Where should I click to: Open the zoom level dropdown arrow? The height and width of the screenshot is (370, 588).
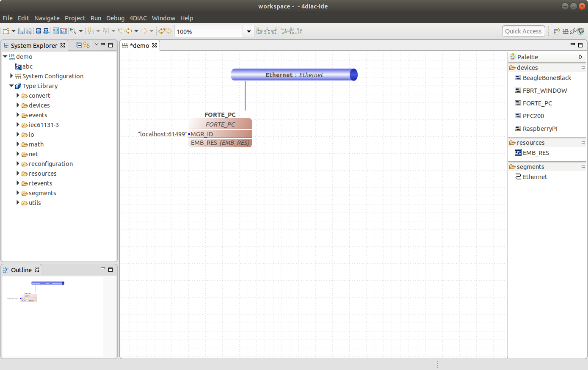tap(248, 31)
